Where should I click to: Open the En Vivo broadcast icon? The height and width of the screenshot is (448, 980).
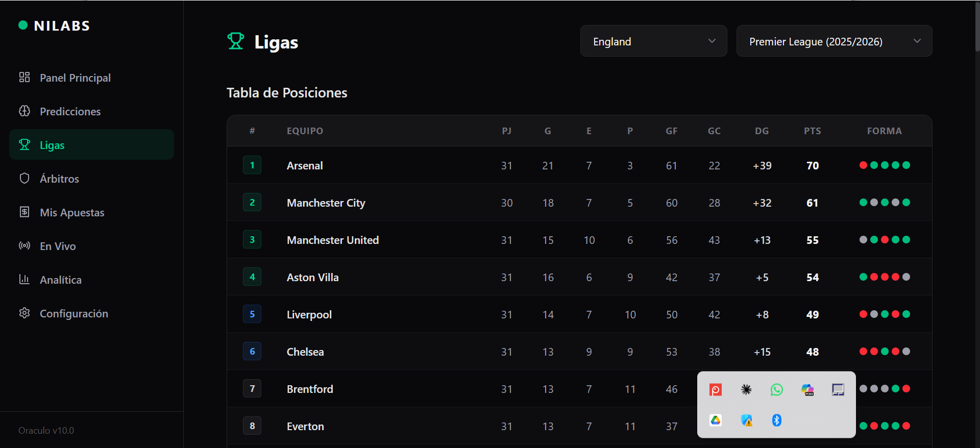click(24, 245)
